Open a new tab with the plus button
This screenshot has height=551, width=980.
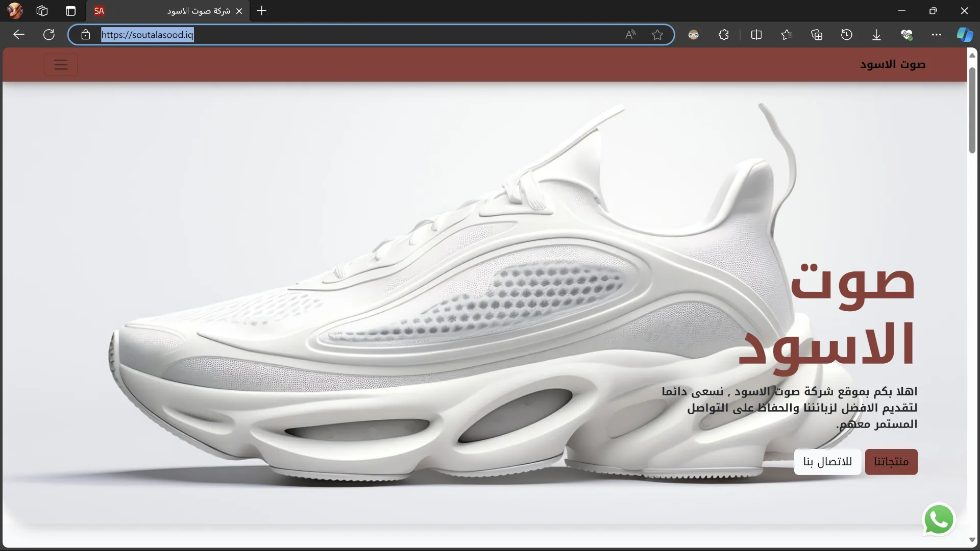point(261,11)
